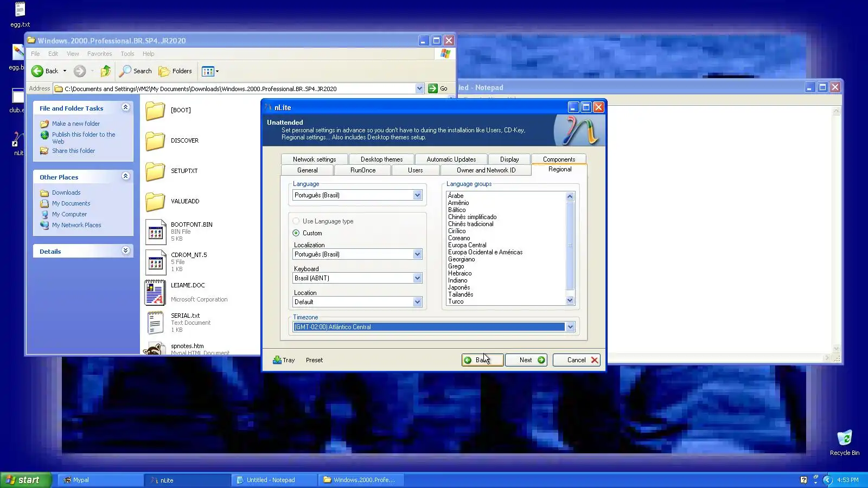The width and height of the screenshot is (868, 488).
Task: Select the Custom radio button
Action: click(296, 233)
